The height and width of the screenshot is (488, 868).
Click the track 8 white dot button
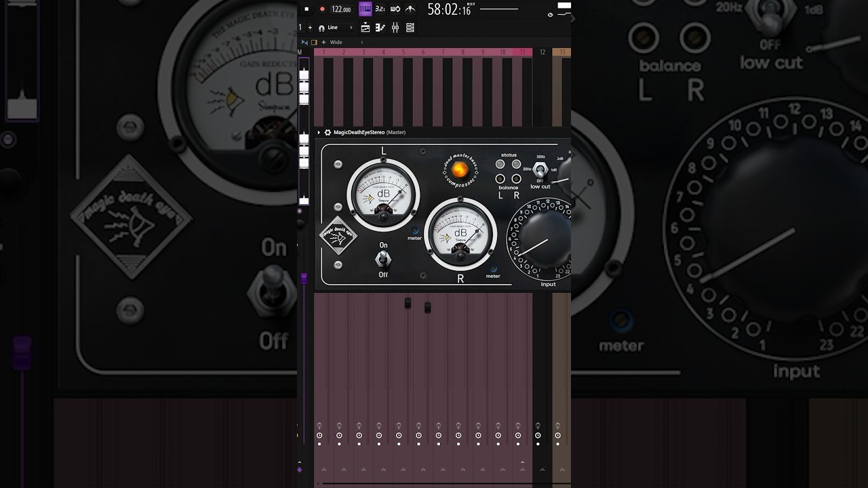click(458, 445)
